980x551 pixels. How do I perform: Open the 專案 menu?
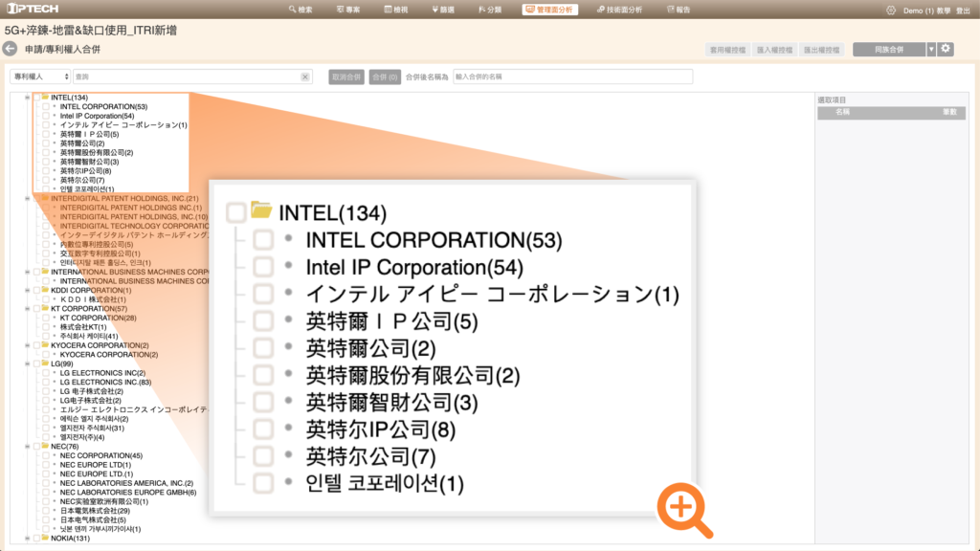348,10
